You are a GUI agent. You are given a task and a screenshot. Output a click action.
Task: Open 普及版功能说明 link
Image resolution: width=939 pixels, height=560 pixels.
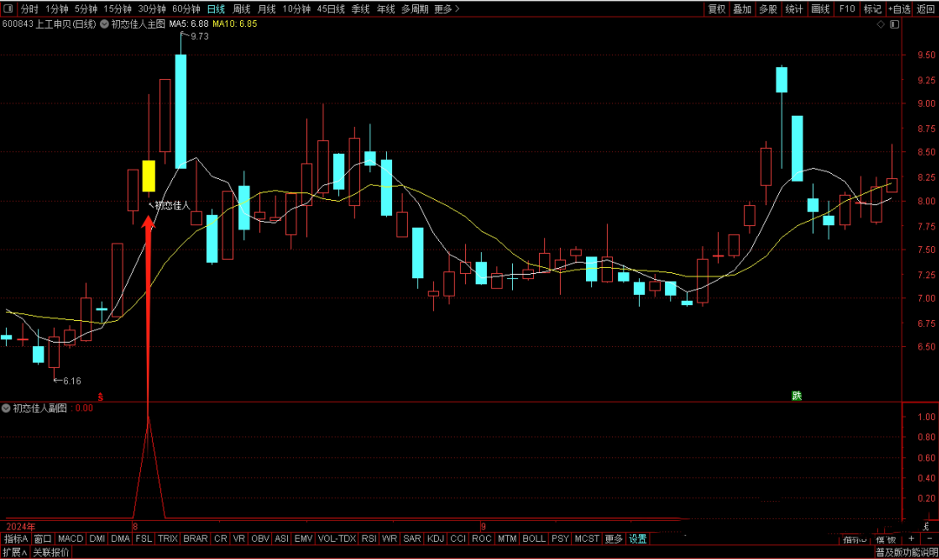pyautogui.click(x=905, y=552)
